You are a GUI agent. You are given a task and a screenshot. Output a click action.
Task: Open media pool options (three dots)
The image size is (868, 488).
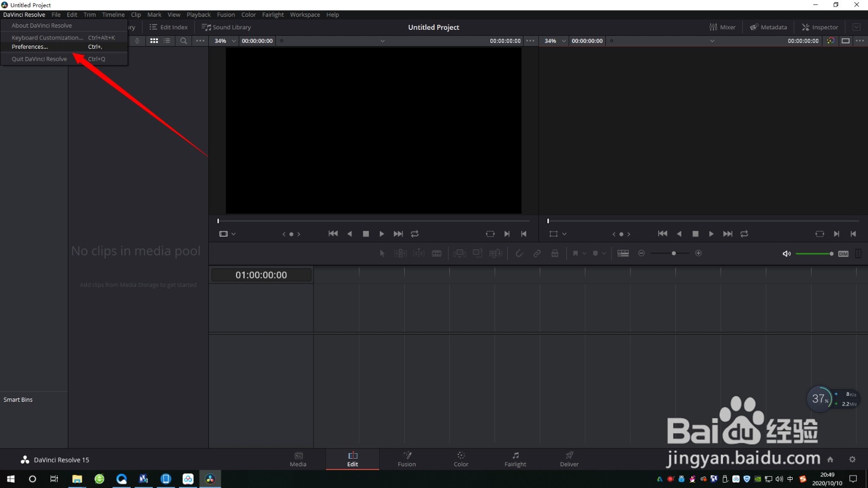pyautogui.click(x=200, y=41)
